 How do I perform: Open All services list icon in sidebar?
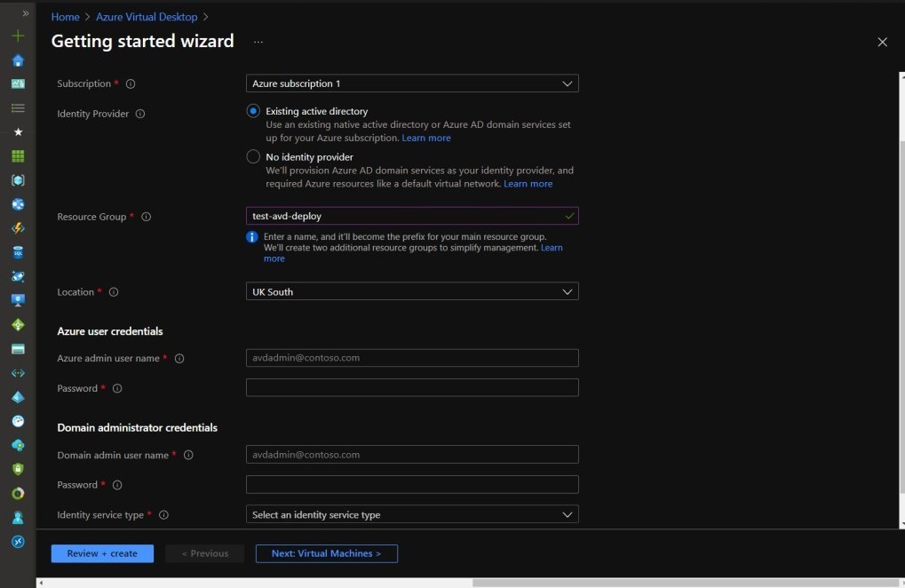pyautogui.click(x=18, y=107)
